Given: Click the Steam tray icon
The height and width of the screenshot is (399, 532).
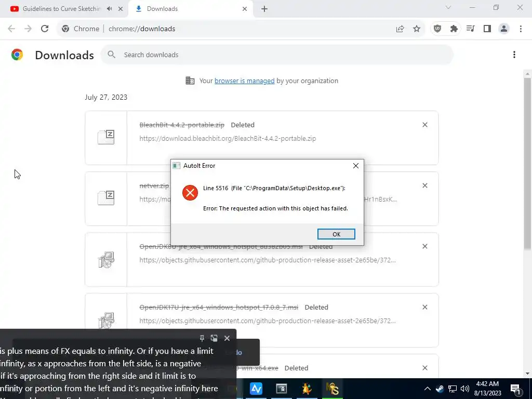Looking at the screenshot, I should 440,389.
